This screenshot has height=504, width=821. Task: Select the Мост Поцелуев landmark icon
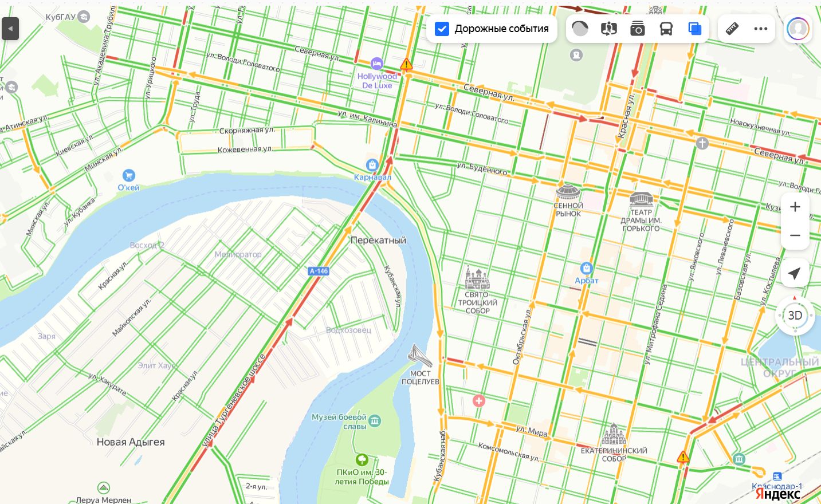[x=420, y=356]
